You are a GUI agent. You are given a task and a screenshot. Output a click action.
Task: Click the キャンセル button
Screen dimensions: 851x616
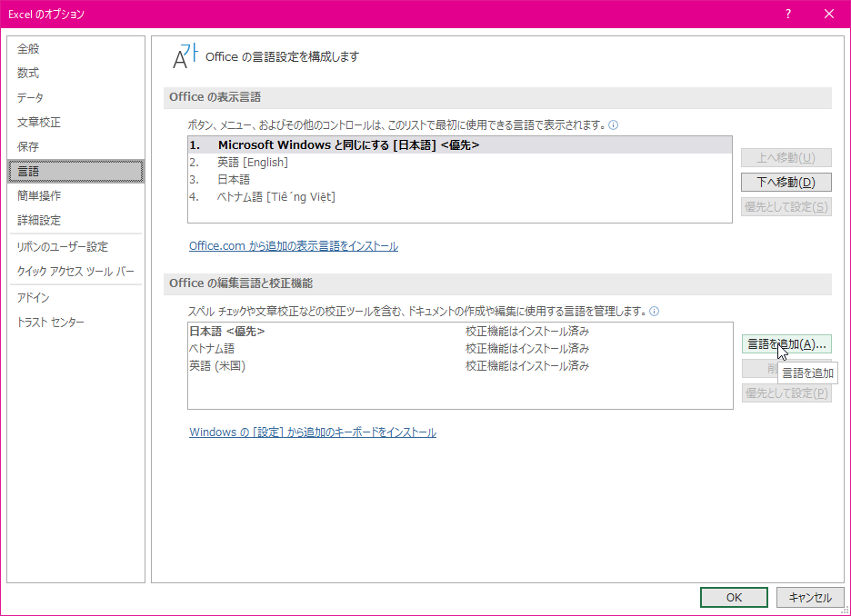point(810,598)
